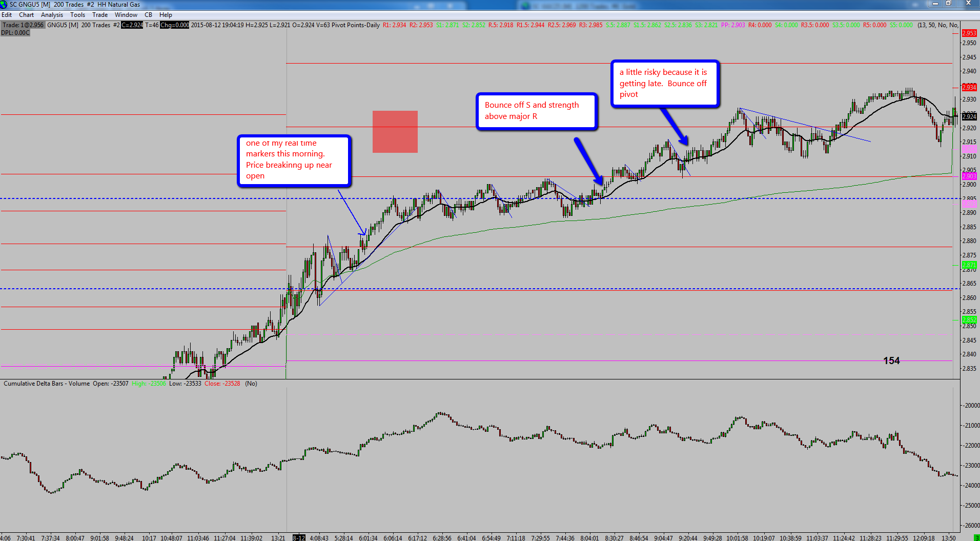Click the 'R5: 0.000' pivot readout
The image size is (980, 541).
point(874,25)
